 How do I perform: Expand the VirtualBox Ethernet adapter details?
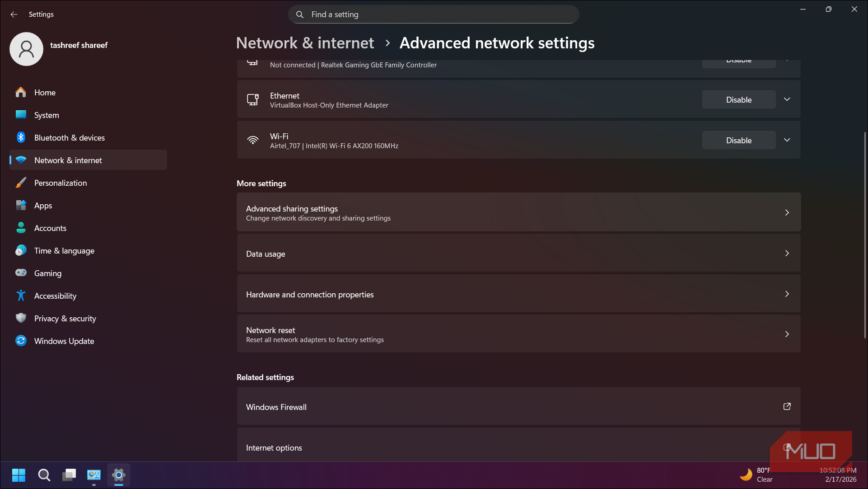(787, 99)
